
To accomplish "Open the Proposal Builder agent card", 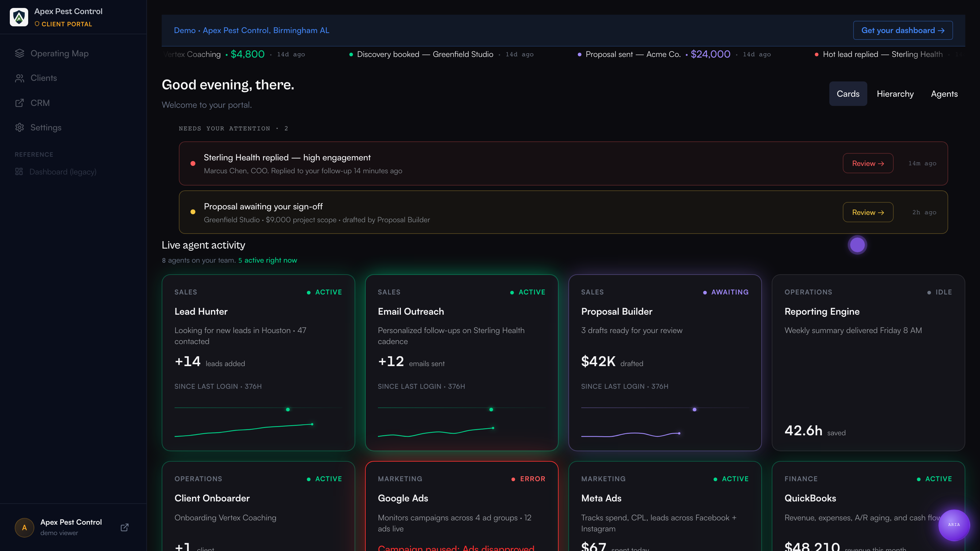I will tap(665, 363).
